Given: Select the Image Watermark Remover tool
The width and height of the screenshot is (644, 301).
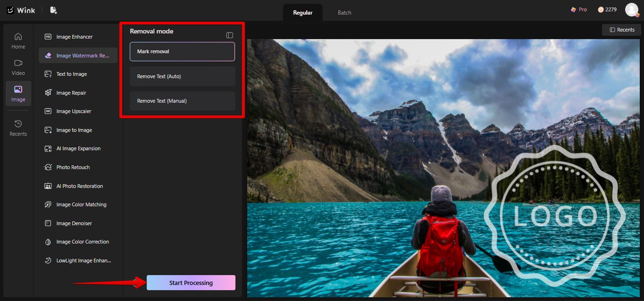Looking at the screenshot, I should tap(78, 56).
